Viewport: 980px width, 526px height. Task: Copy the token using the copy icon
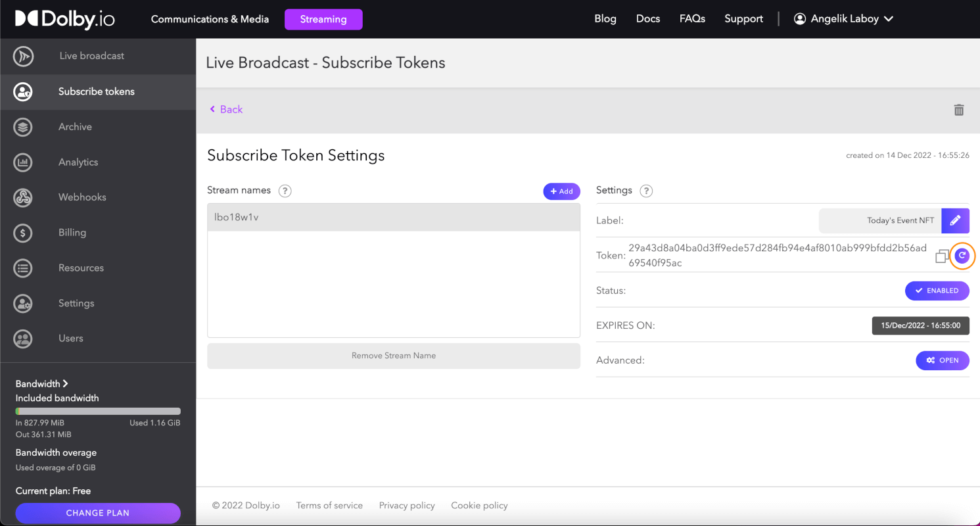click(942, 256)
